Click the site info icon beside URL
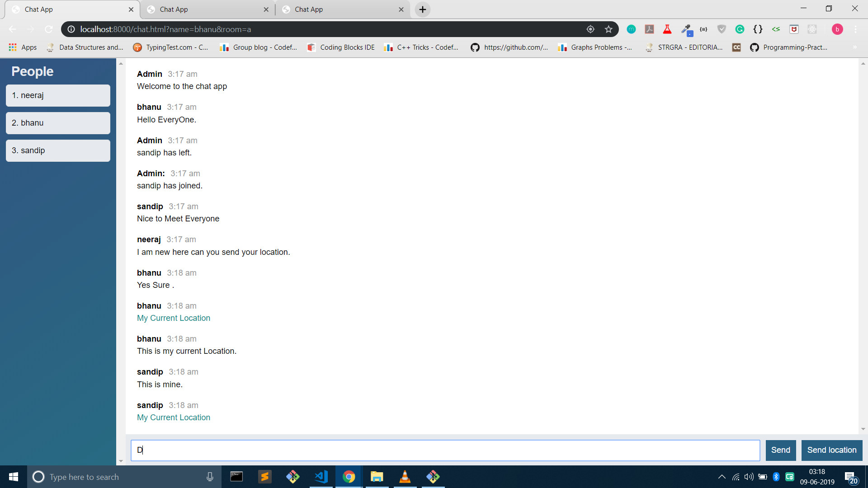This screenshot has height=488, width=868. click(71, 29)
